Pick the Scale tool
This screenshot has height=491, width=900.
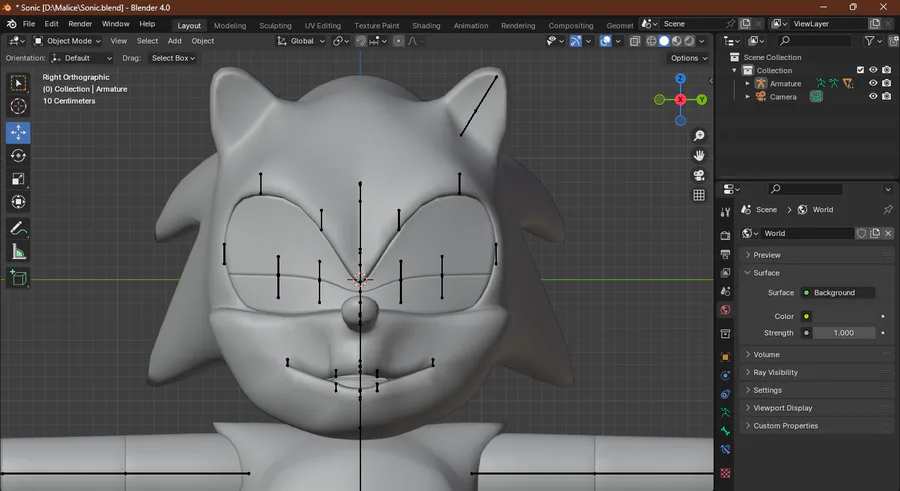(x=18, y=179)
